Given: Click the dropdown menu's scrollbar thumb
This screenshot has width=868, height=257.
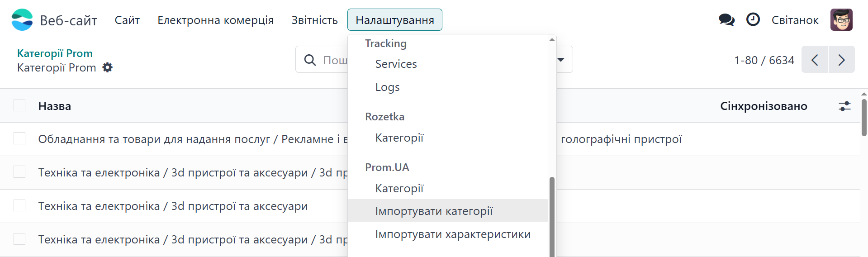Looking at the screenshot, I should click(x=552, y=217).
